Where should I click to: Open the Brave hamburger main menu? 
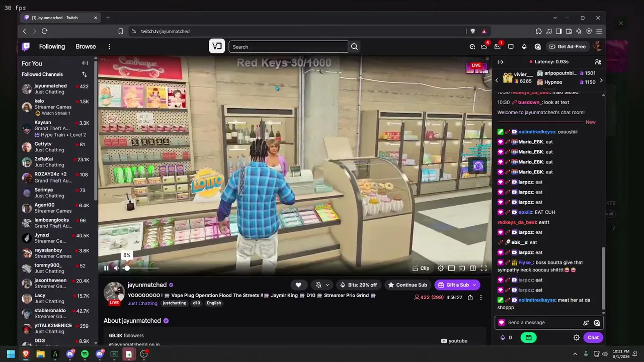coord(599,31)
